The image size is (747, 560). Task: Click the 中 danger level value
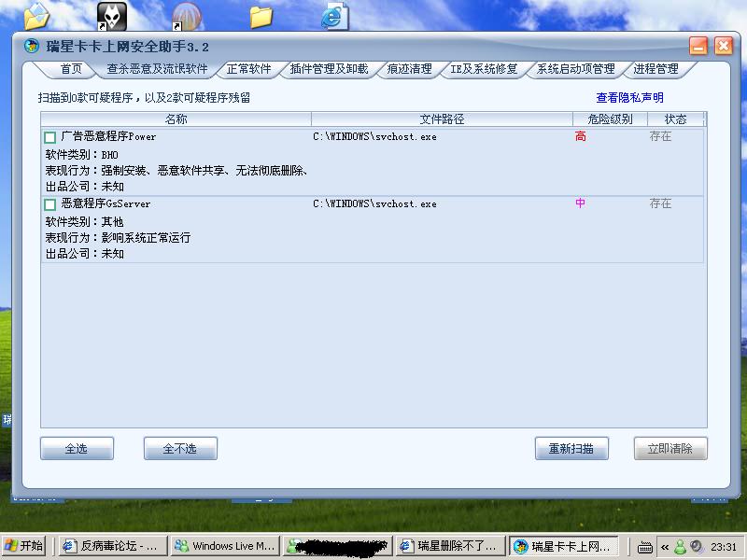(x=580, y=203)
